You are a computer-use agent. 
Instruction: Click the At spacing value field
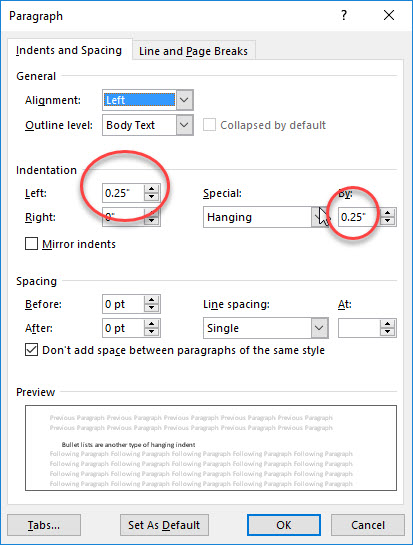[x=359, y=328]
